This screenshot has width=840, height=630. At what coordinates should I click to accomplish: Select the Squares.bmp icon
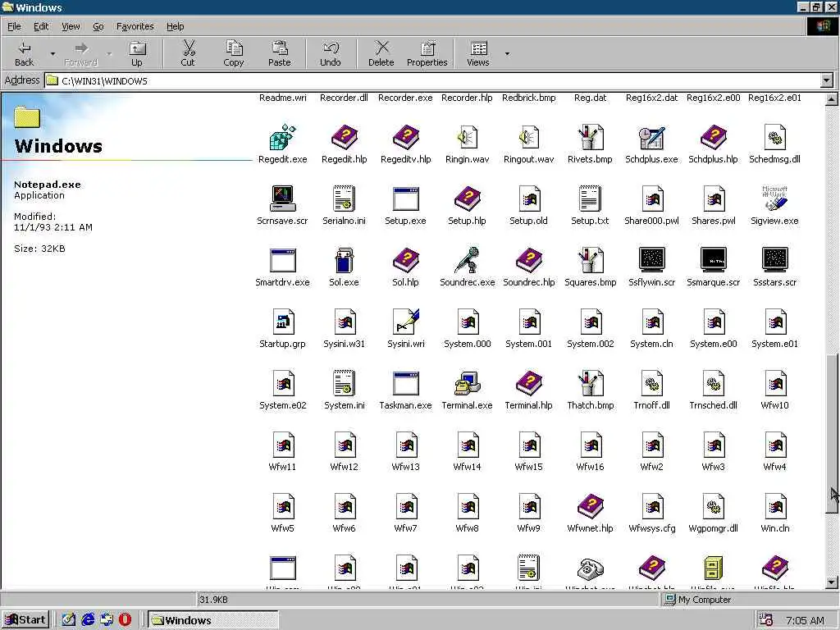591,261
